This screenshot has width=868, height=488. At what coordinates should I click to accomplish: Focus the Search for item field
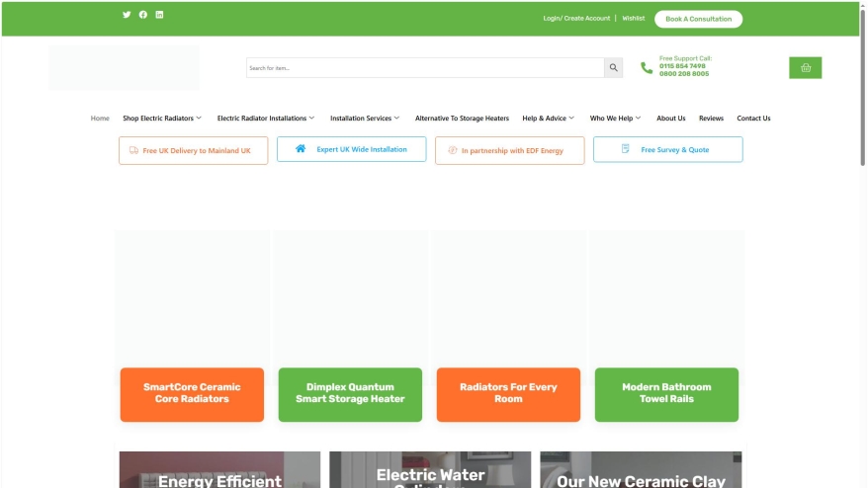click(x=425, y=68)
